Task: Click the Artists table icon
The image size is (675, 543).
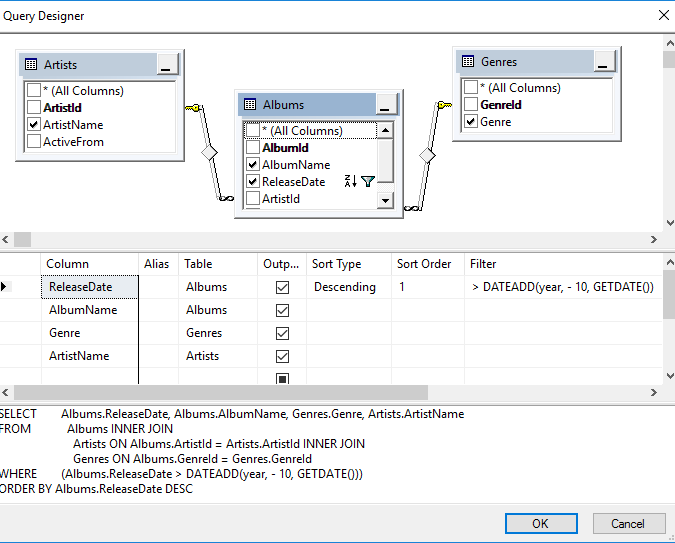Action: coord(31,64)
